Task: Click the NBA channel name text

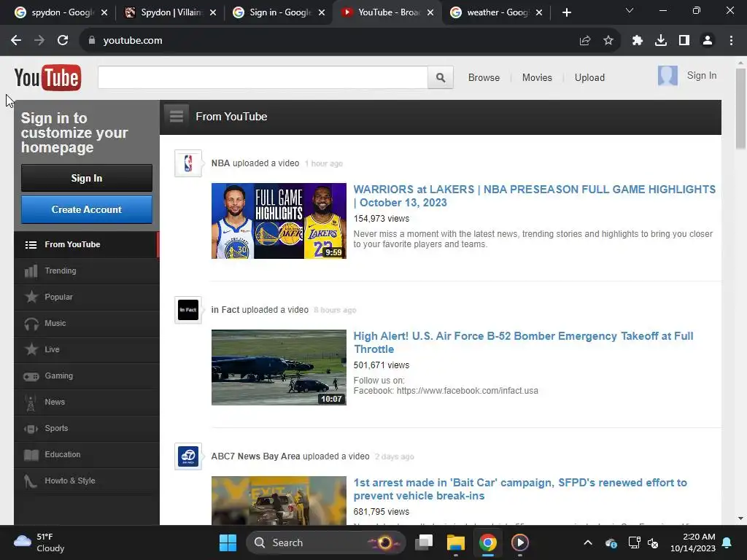Action: pyautogui.click(x=220, y=163)
